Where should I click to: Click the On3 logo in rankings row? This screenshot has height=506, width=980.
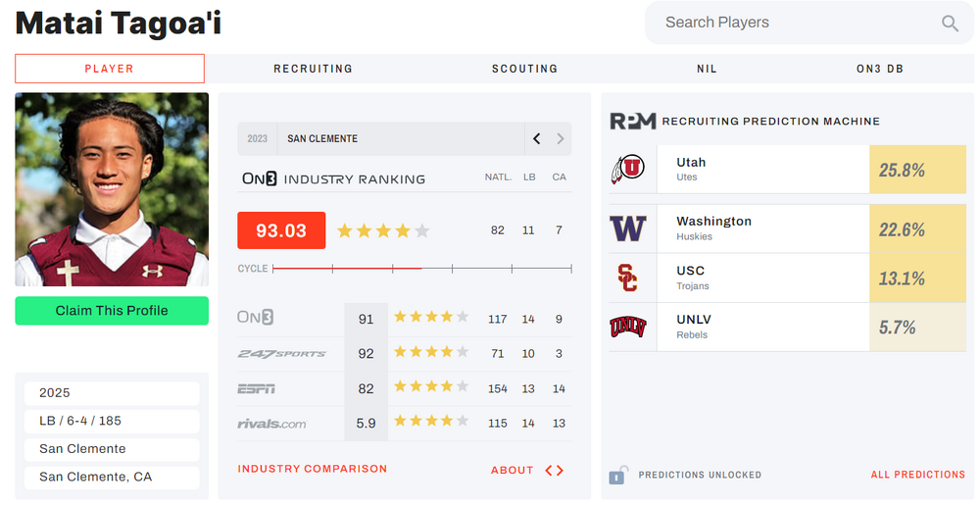point(255,317)
